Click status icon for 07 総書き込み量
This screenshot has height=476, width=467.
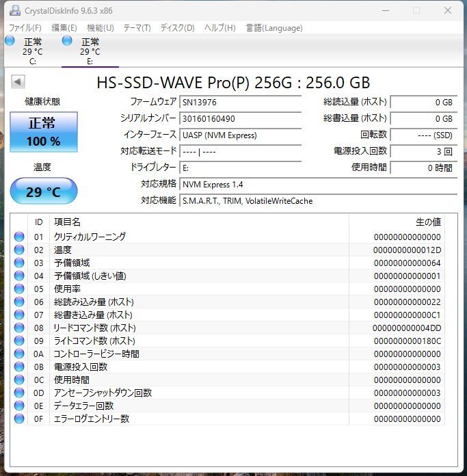(x=19, y=315)
